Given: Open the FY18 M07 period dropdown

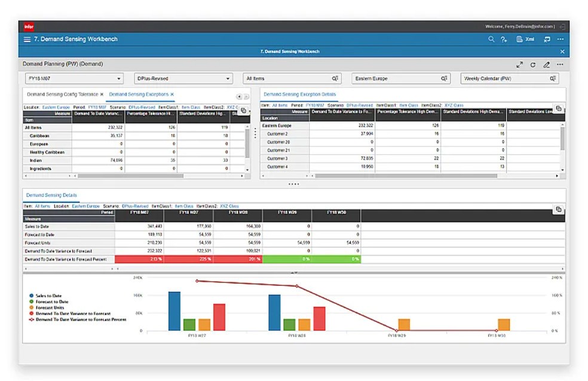Looking at the screenshot, I should (118, 78).
